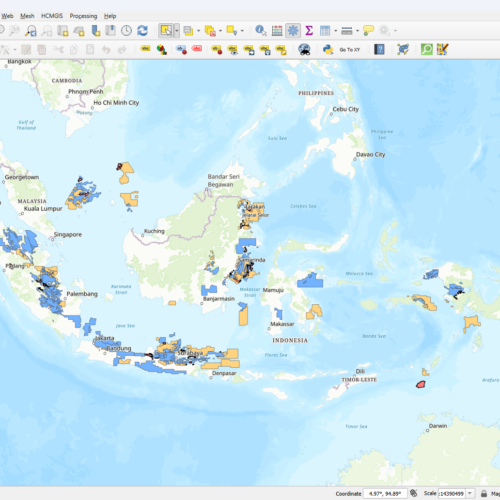Click Show/Hide Labels abc eye icon
Viewport: 500px width, 500px height.
[233, 50]
